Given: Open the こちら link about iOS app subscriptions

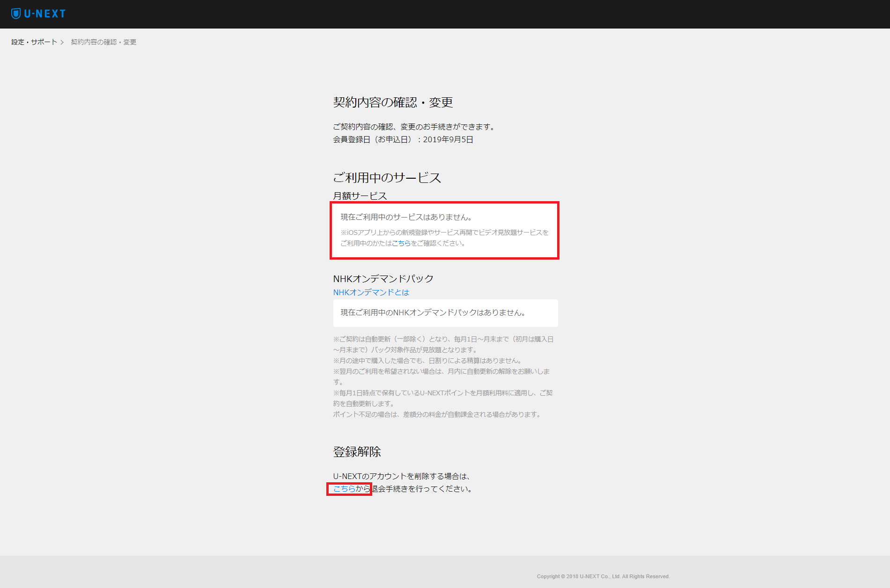Looking at the screenshot, I should click(401, 244).
